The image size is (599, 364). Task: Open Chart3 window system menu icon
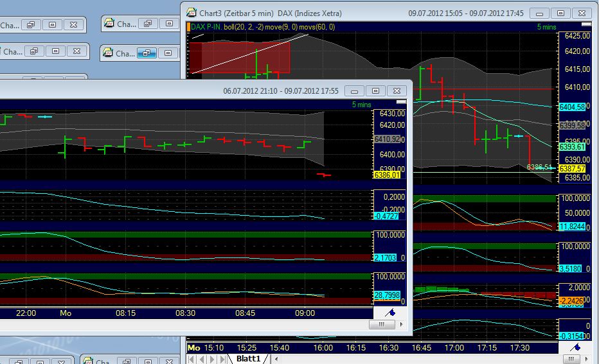point(192,13)
